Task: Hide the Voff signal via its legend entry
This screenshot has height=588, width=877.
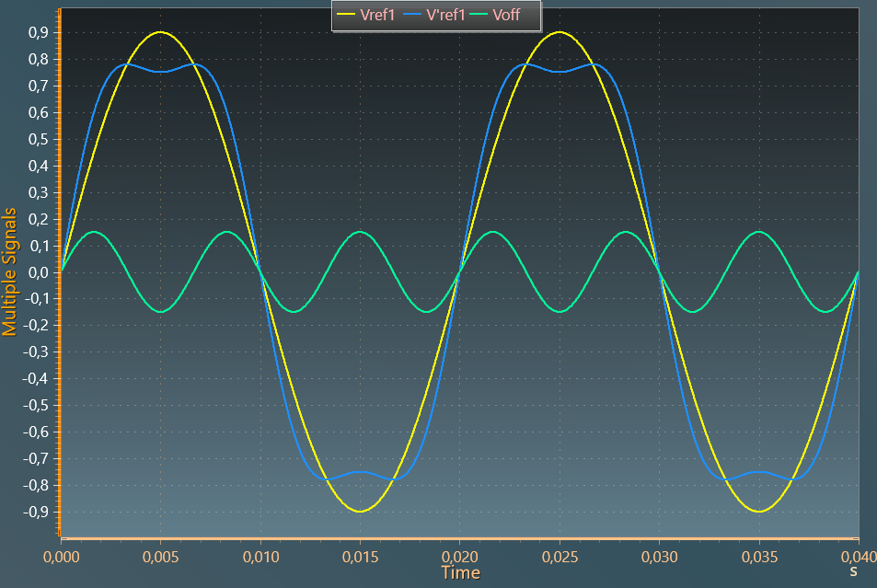Action: point(506,16)
